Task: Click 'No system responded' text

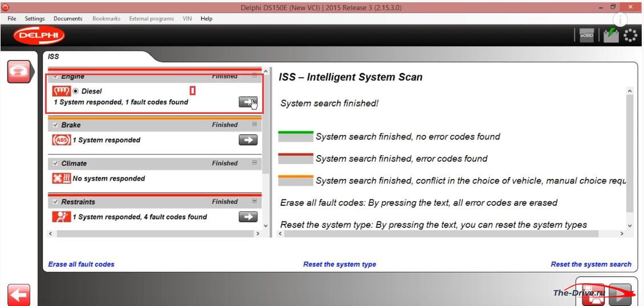Action: click(x=109, y=179)
